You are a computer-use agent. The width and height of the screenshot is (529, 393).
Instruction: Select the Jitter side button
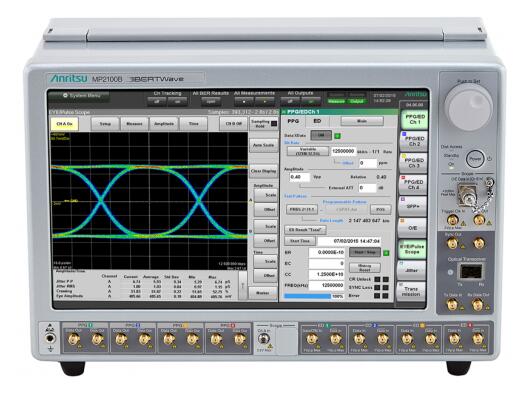point(412,271)
